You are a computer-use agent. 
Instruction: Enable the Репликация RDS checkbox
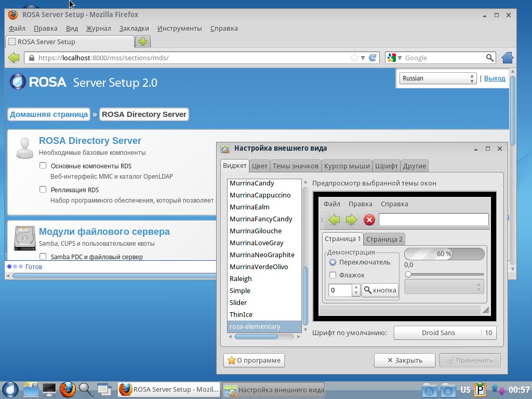[43, 190]
